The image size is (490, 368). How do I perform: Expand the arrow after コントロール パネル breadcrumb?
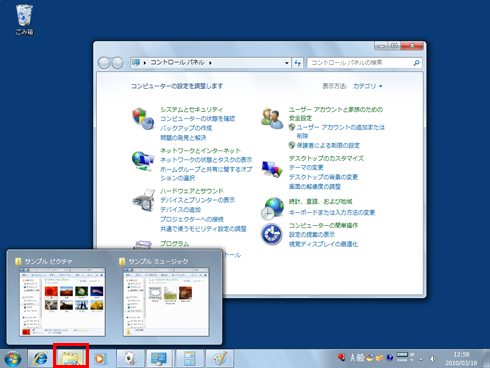(210, 63)
